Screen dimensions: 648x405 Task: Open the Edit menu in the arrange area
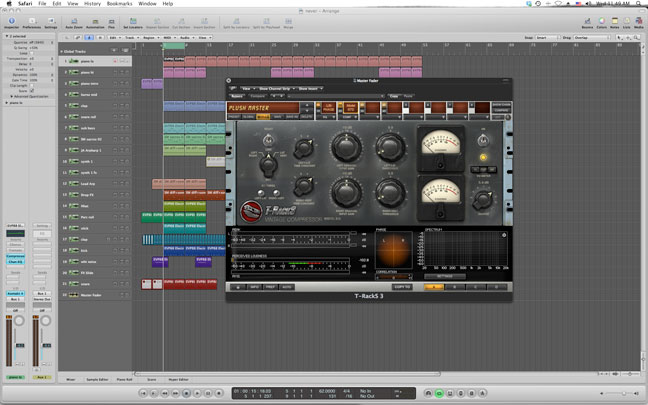(x=114, y=38)
